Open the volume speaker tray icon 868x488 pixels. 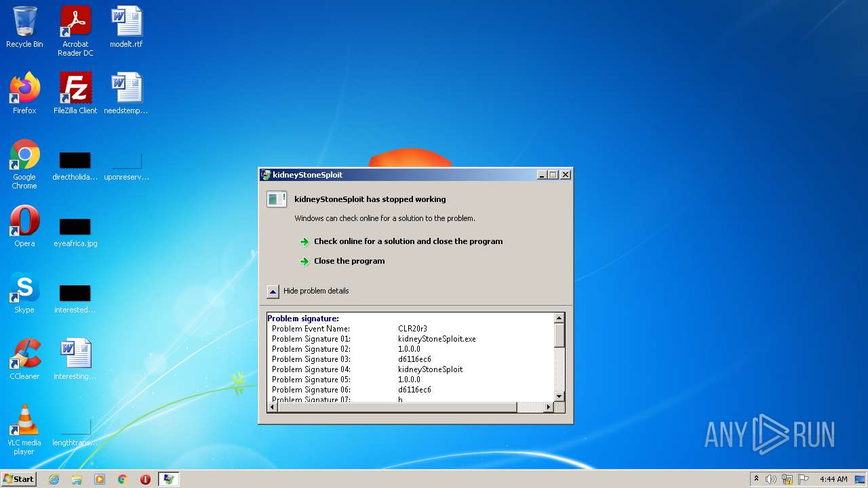pyautogui.click(x=770, y=479)
